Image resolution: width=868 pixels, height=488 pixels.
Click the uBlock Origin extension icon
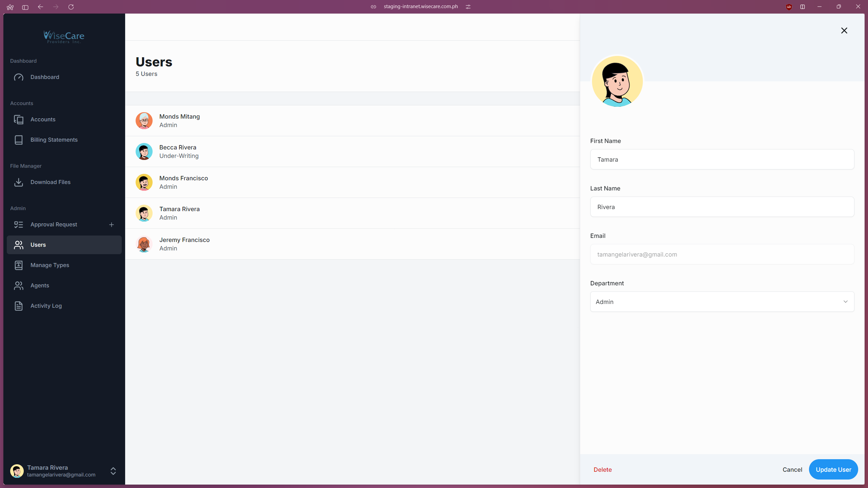pos(789,7)
